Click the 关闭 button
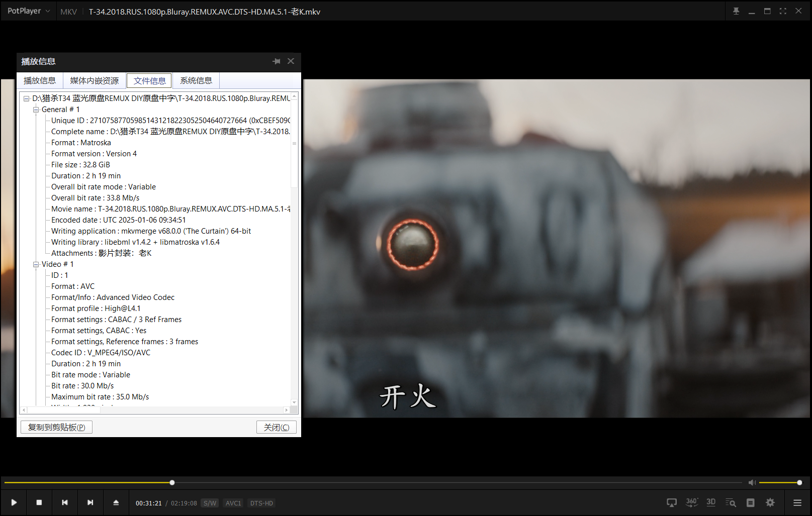The image size is (812, 516). click(277, 427)
